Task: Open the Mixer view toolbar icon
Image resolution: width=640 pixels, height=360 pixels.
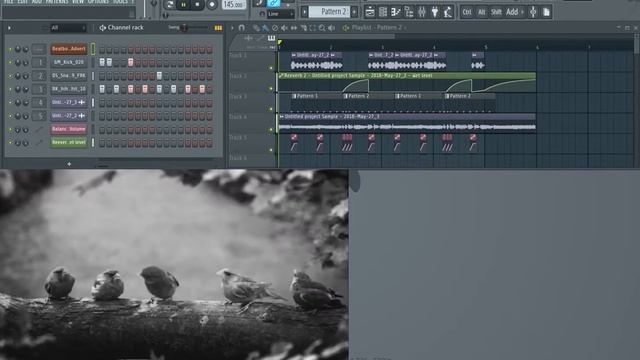Action: 422,12
